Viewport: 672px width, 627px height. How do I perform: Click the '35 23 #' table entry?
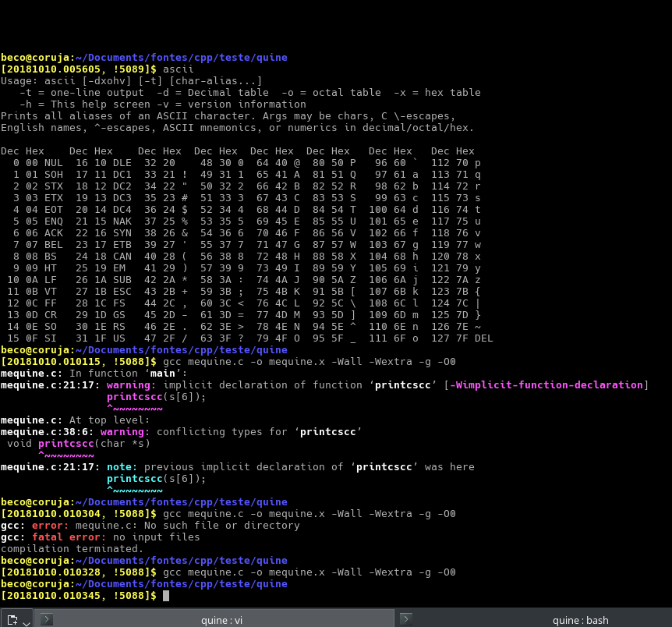(166, 198)
